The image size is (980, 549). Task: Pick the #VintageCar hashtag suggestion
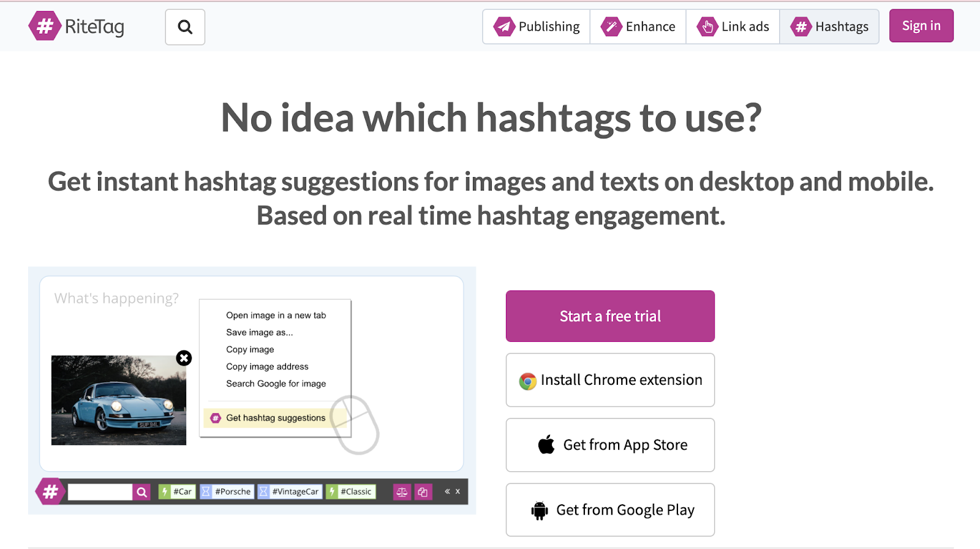point(290,491)
